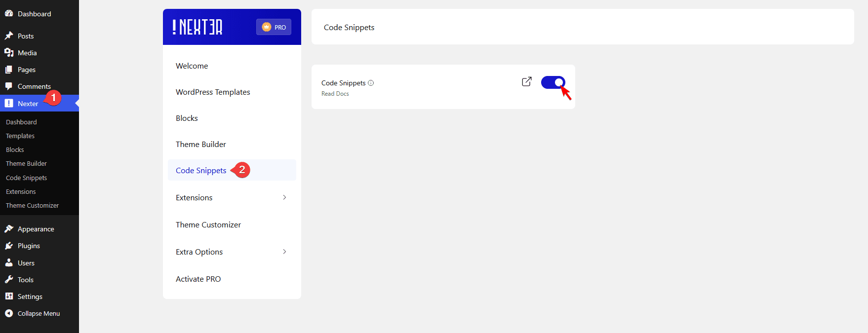Expand the Extra Options submenu
The width and height of the screenshot is (868, 333).
tap(284, 252)
